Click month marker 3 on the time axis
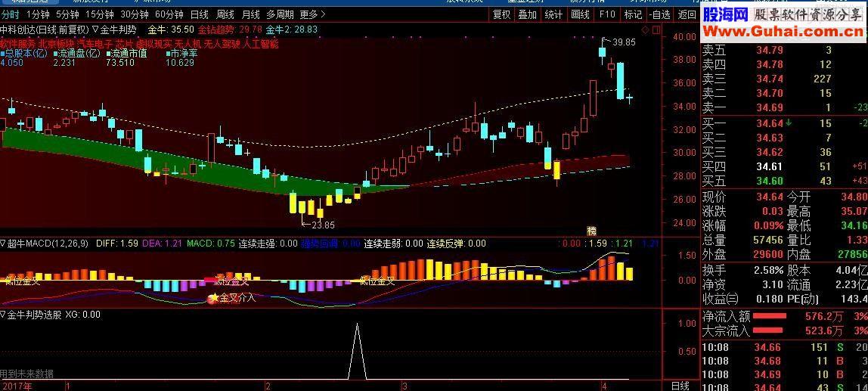 point(405,386)
